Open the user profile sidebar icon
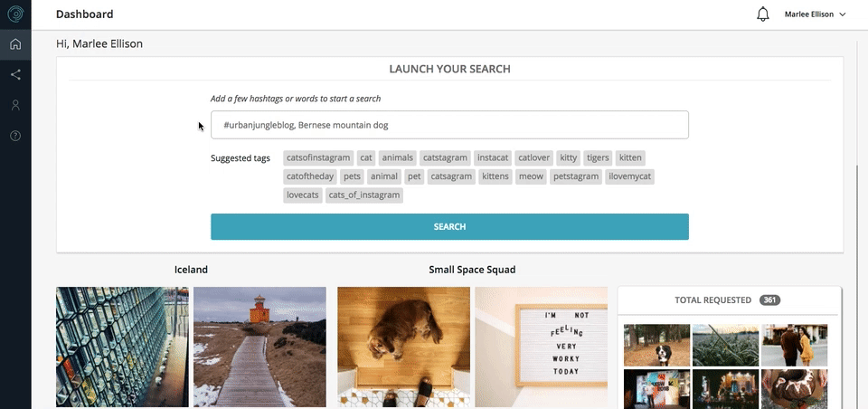Screen dimensions: 868x409 coord(15,105)
